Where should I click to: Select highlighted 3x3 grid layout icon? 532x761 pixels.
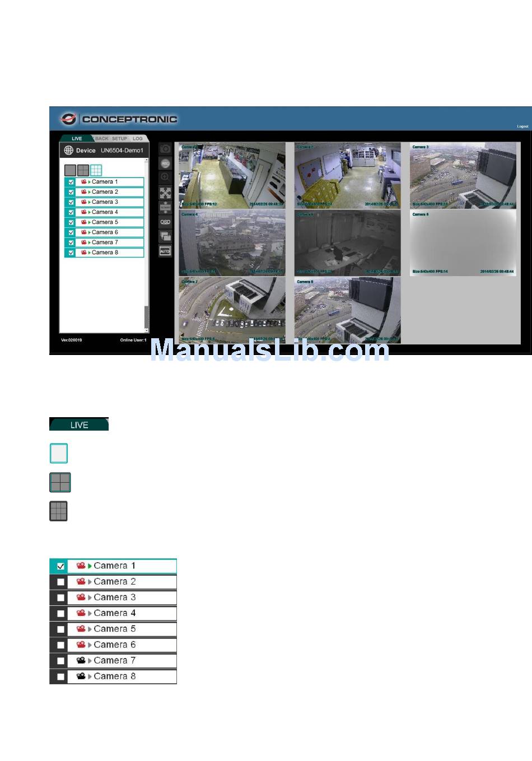[96, 170]
